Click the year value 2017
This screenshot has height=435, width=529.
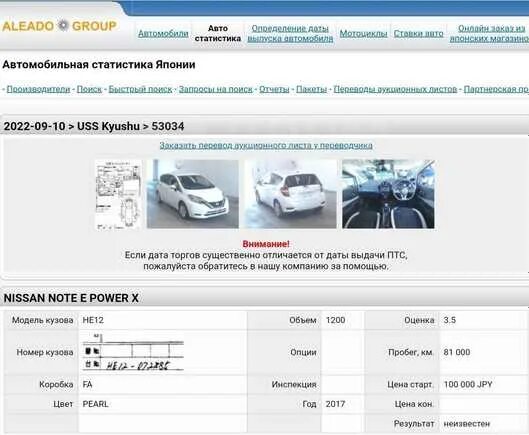(x=335, y=404)
